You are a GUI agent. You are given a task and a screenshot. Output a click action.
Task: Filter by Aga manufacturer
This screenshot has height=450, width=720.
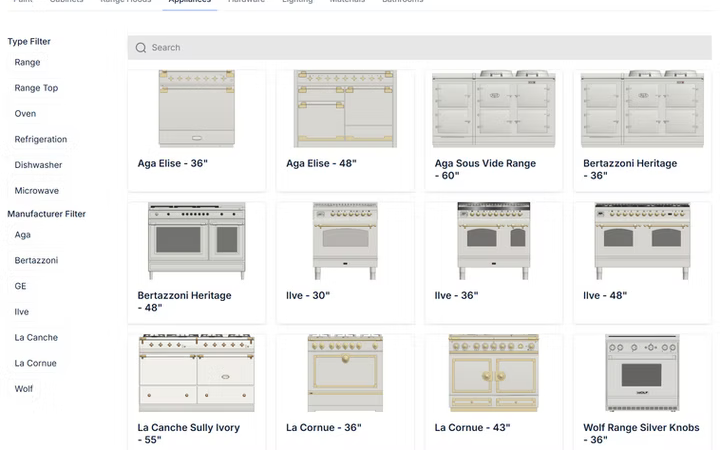tap(22, 235)
